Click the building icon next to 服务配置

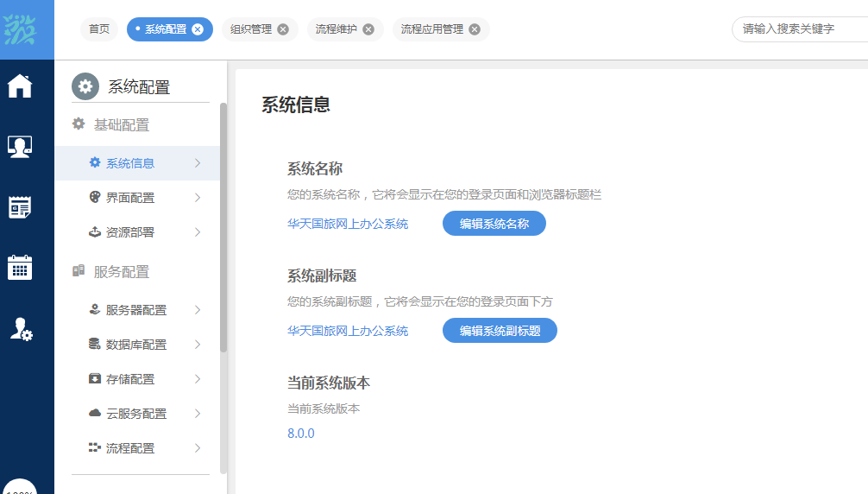click(x=79, y=271)
